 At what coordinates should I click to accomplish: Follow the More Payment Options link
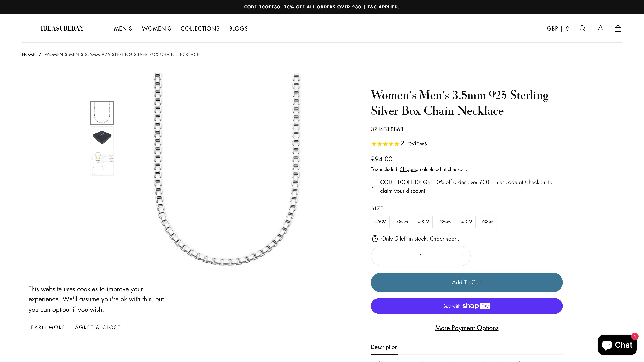coord(467,328)
